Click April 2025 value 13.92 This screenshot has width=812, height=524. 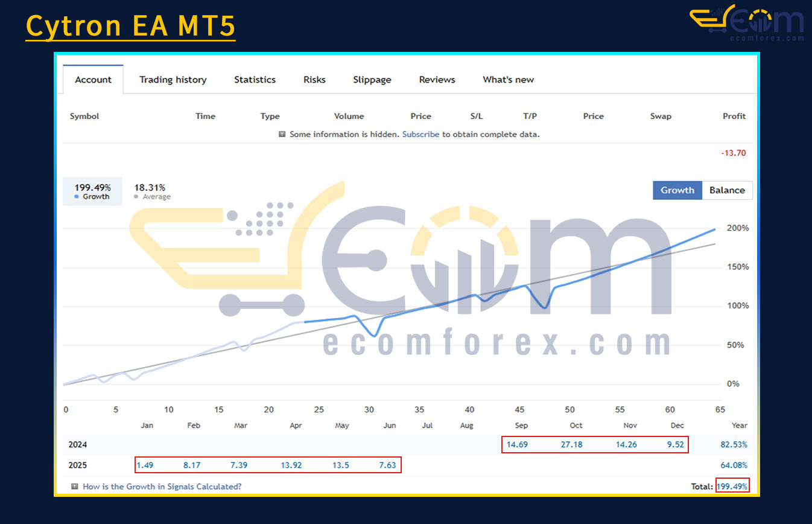point(291,465)
